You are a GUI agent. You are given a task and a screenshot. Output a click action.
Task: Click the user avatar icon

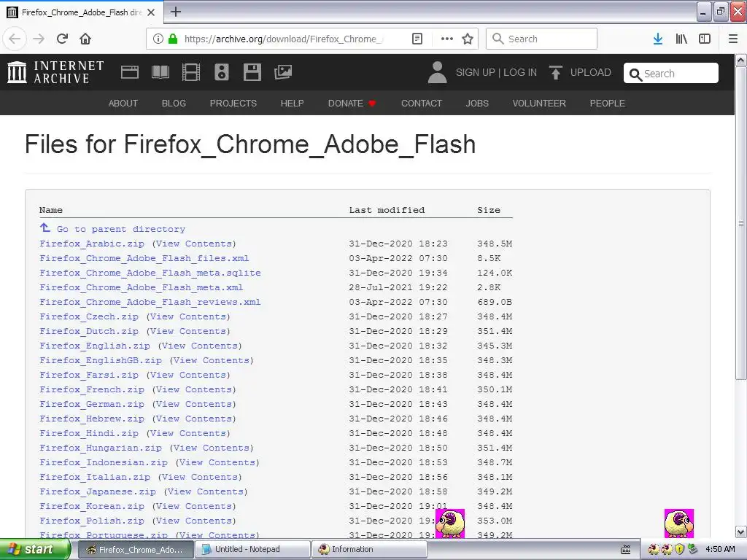tap(438, 72)
